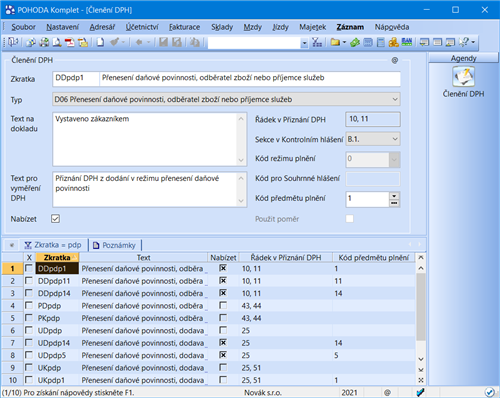Click into the Zkratka field DDpdp1

[76, 78]
